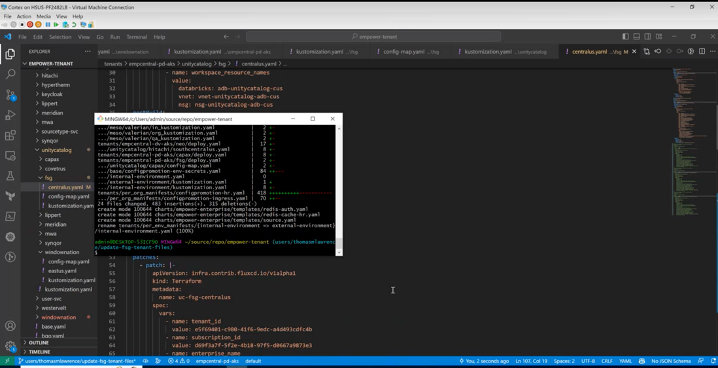Click the scrollbar of the MINGW64 terminal window
Viewport: 718px width, 368px height.
(x=339, y=190)
